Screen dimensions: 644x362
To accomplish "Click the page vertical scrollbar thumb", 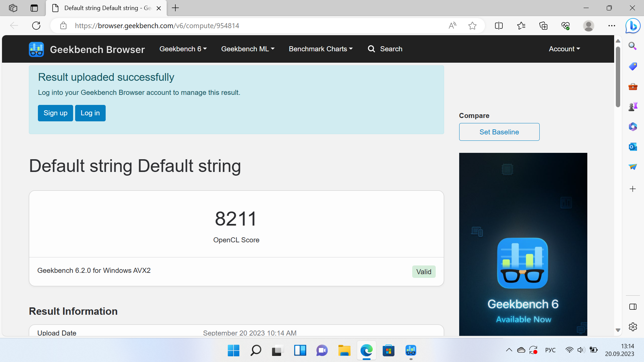I will pyautogui.click(x=618, y=77).
